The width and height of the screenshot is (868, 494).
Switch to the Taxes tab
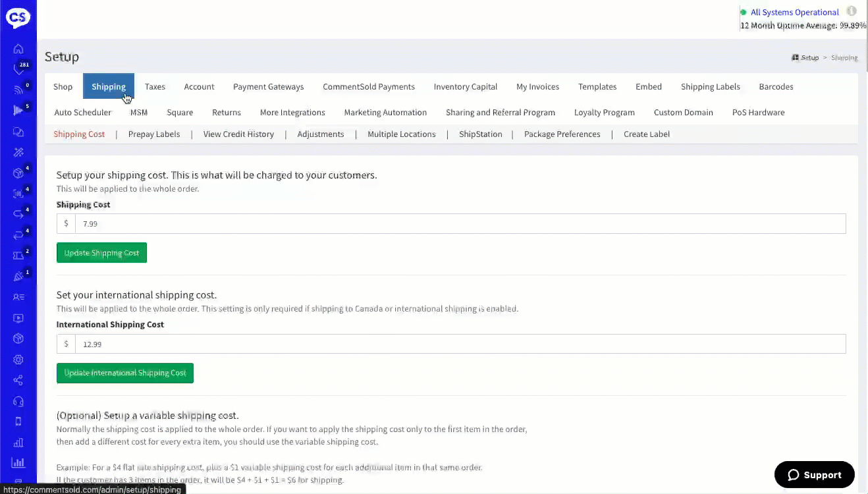point(155,86)
